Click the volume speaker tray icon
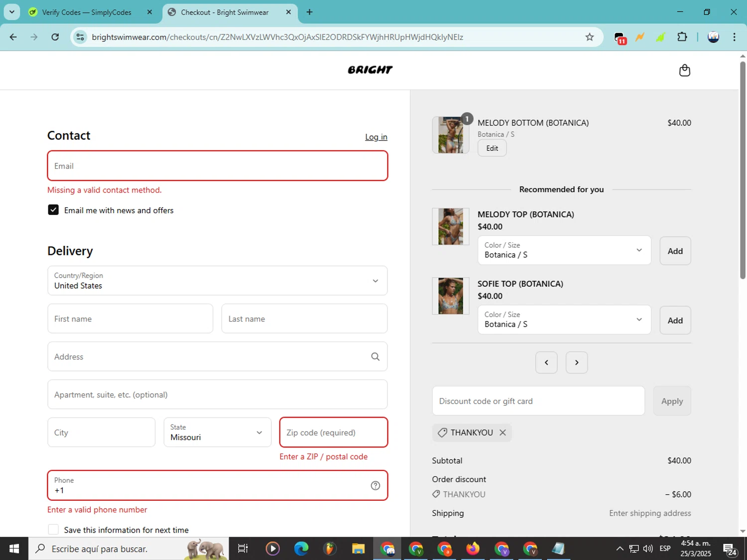The height and width of the screenshot is (560, 747). pyautogui.click(x=648, y=549)
